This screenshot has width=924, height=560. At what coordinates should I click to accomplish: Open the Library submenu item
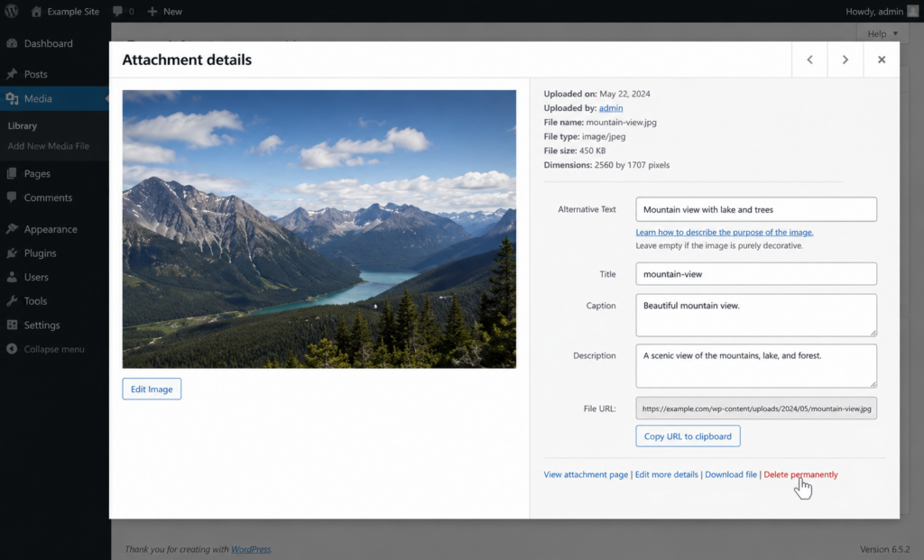coord(23,126)
